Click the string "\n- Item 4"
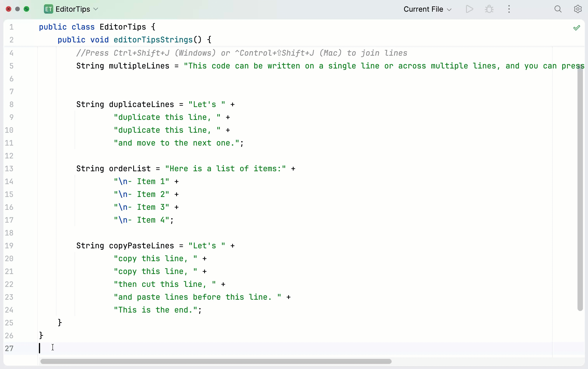The height and width of the screenshot is (369, 588). pos(141,220)
